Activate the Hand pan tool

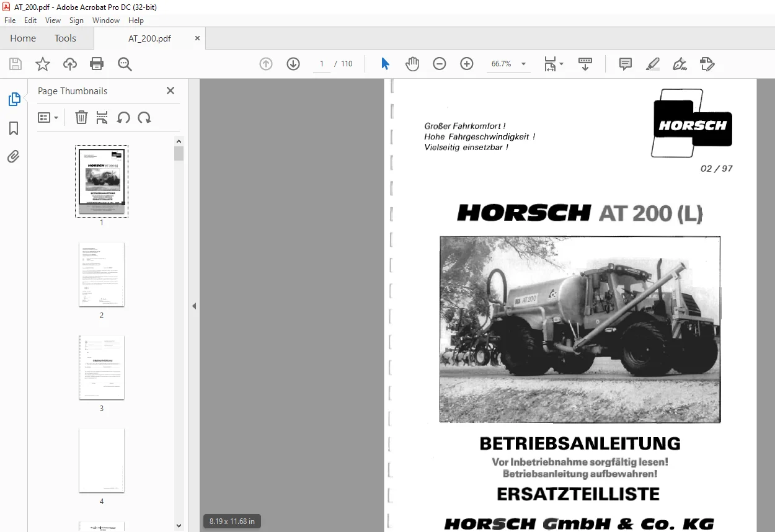pos(412,64)
